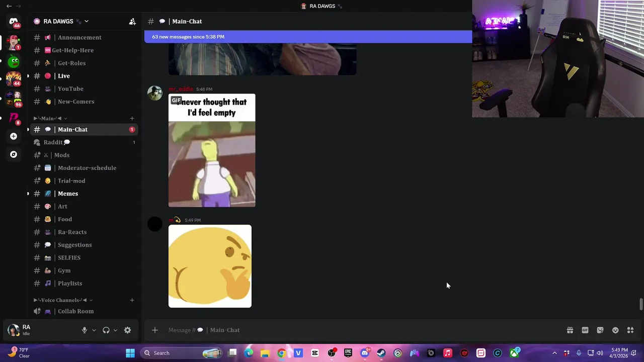Open the Get-Roles channel

(84, 63)
